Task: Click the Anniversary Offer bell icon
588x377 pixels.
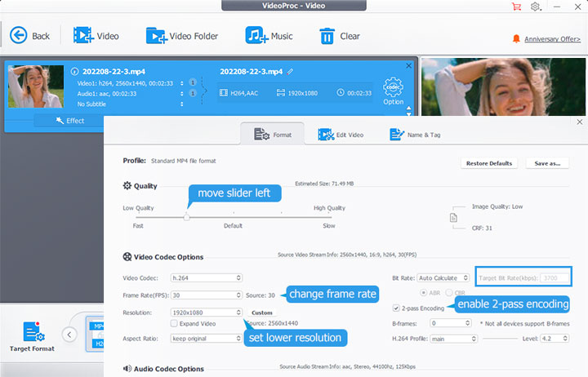Action: (x=516, y=38)
